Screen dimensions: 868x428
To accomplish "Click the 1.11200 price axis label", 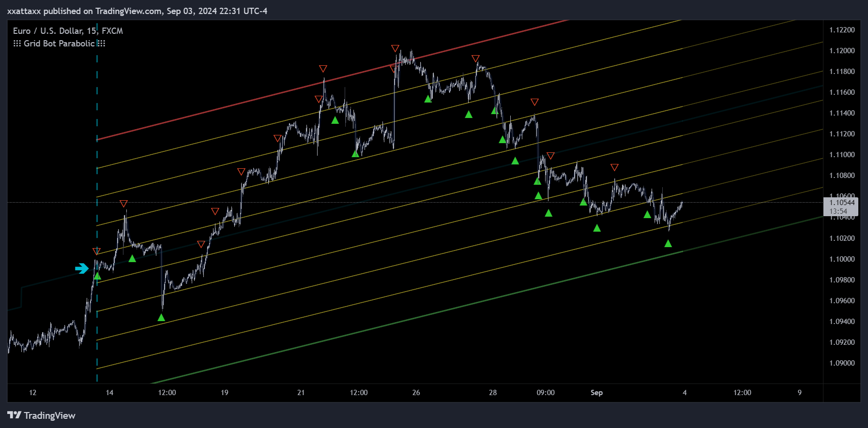I will pyautogui.click(x=842, y=134).
